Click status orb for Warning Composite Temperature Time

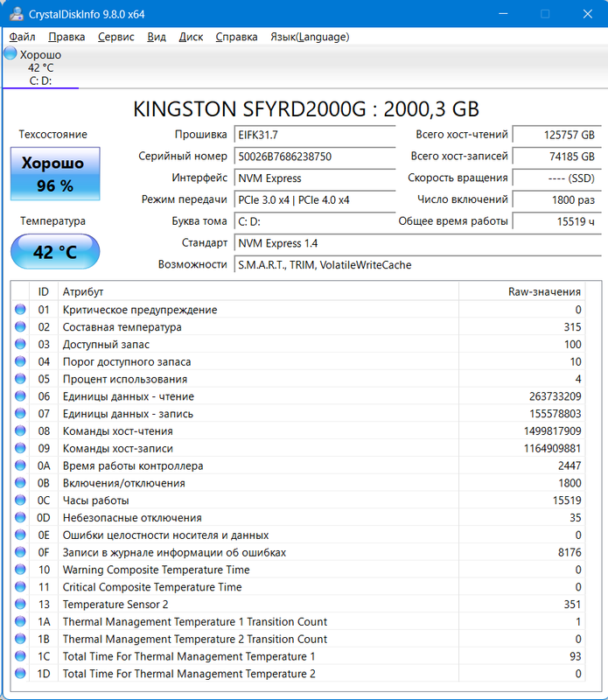[x=20, y=570]
